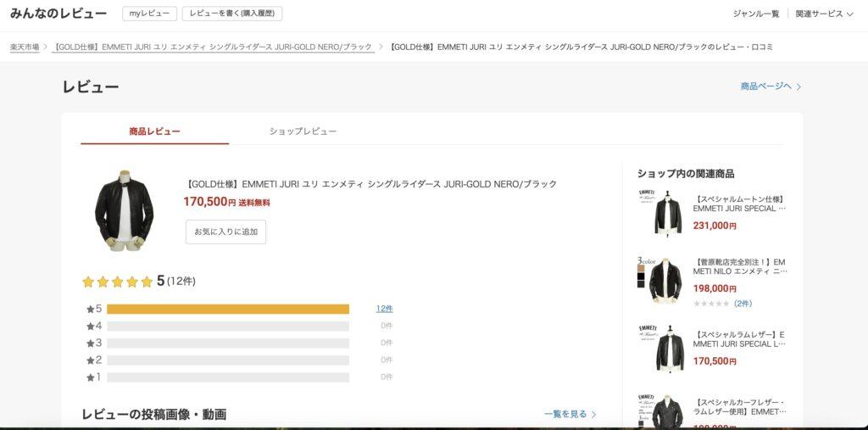Select the 商品レビュー tab
The height and width of the screenshot is (430, 868).
pyautogui.click(x=154, y=131)
